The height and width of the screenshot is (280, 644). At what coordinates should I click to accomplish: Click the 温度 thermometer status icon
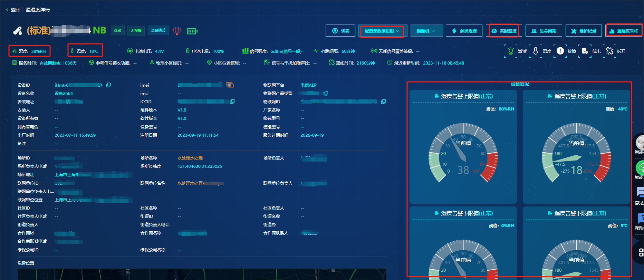[x=536, y=51]
